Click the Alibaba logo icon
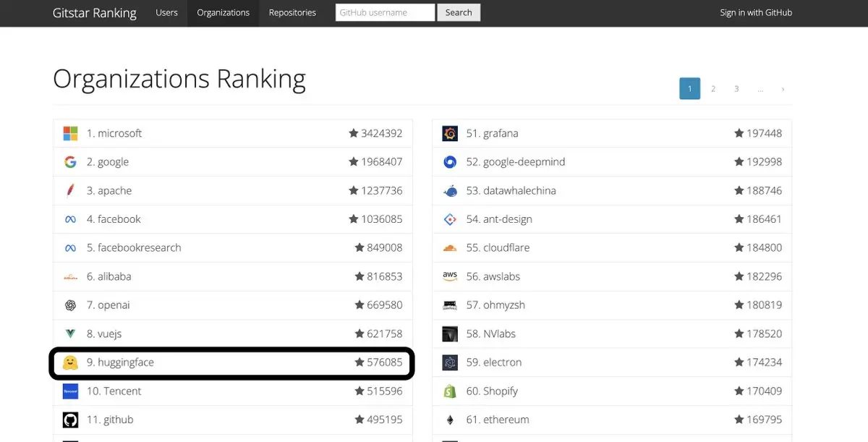 [70, 276]
